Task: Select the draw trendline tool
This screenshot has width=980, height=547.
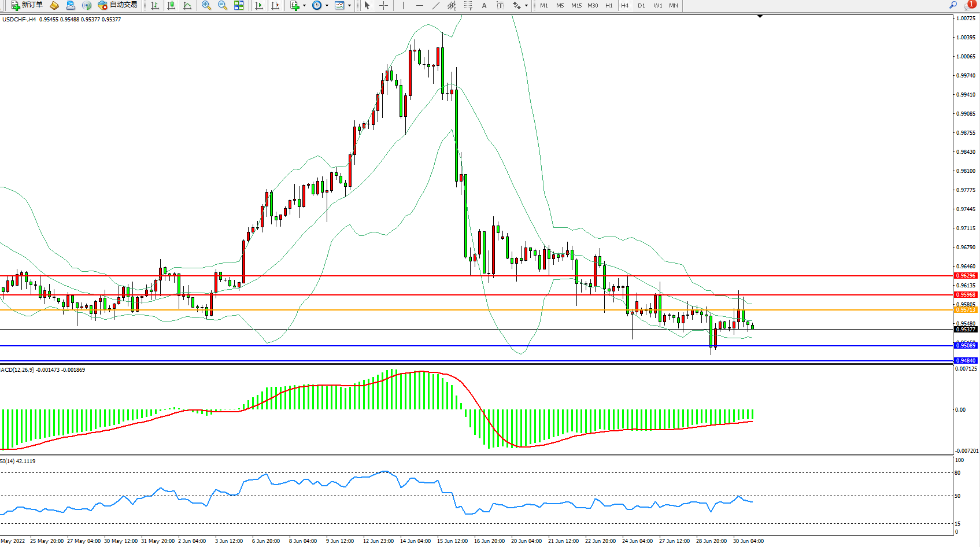Action: (x=436, y=5)
